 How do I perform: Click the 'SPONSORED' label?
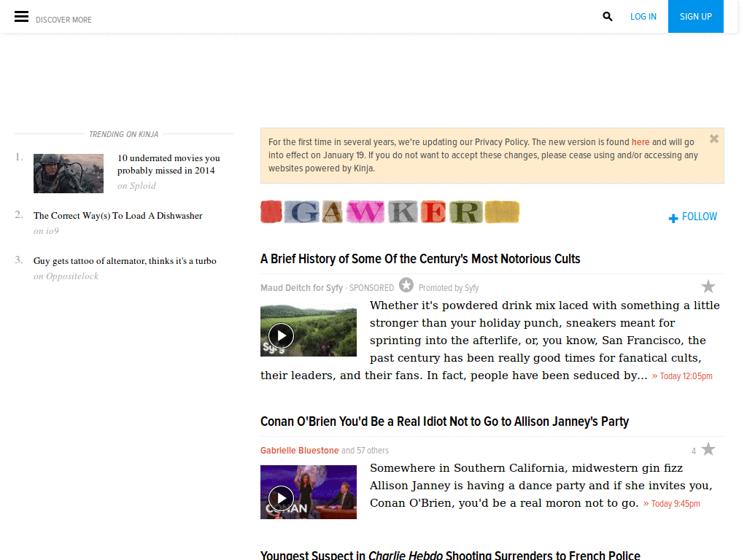[x=371, y=288]
